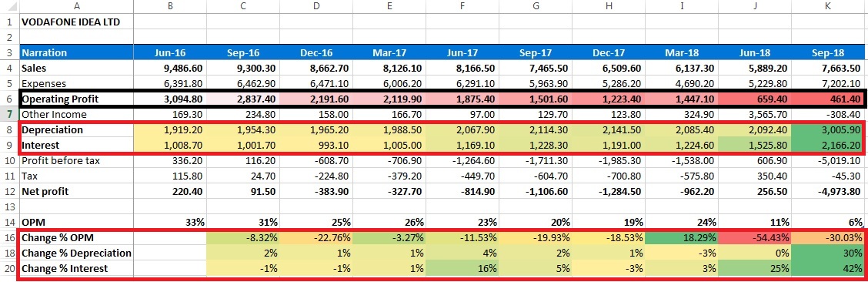The width and height of the screenshot is (868, 282).
Task: Click the Sep-18 column heading cell
Action: point(829,53)
